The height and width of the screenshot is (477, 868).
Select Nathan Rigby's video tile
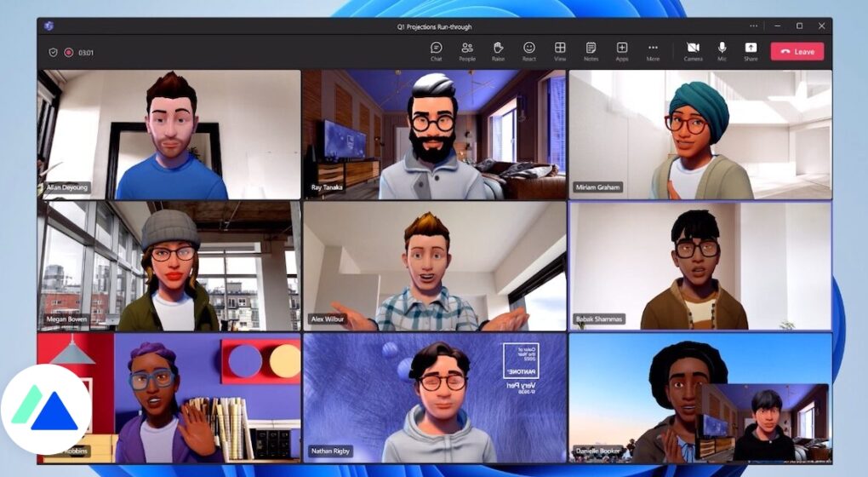435,398
